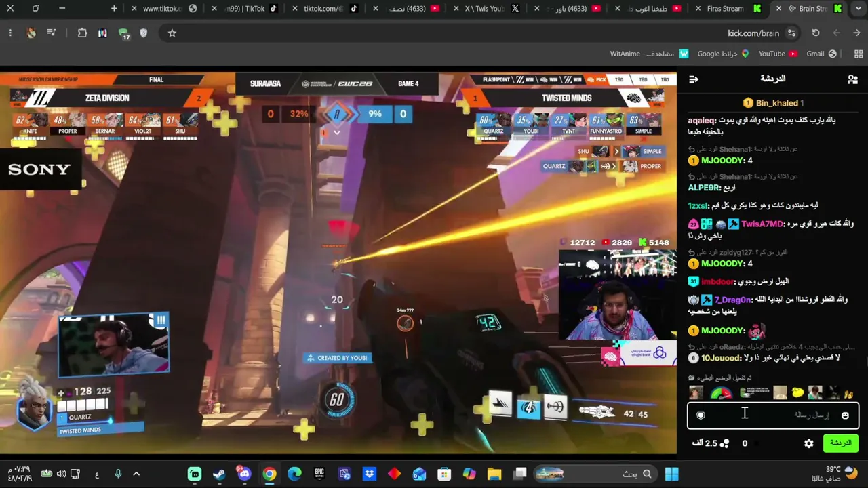Open the WitAnime bookmark

click(649, 54)
